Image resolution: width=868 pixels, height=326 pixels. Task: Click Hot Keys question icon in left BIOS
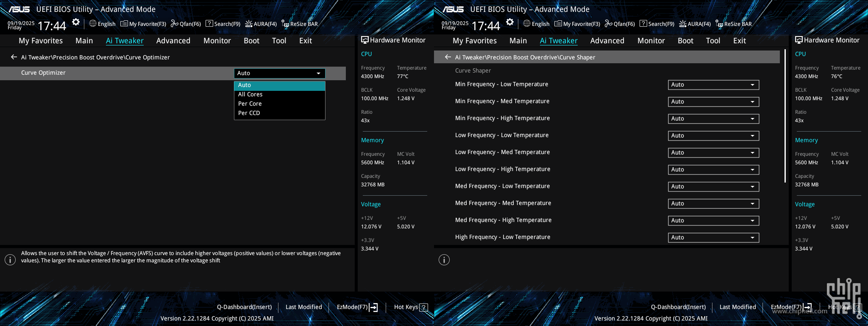pyautogui.click(x=423, y=307)
